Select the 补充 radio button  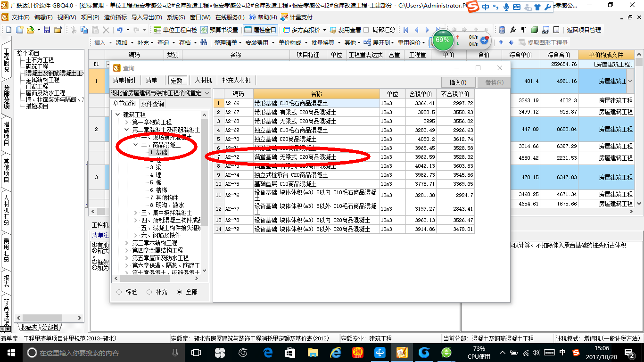[149, 292]
